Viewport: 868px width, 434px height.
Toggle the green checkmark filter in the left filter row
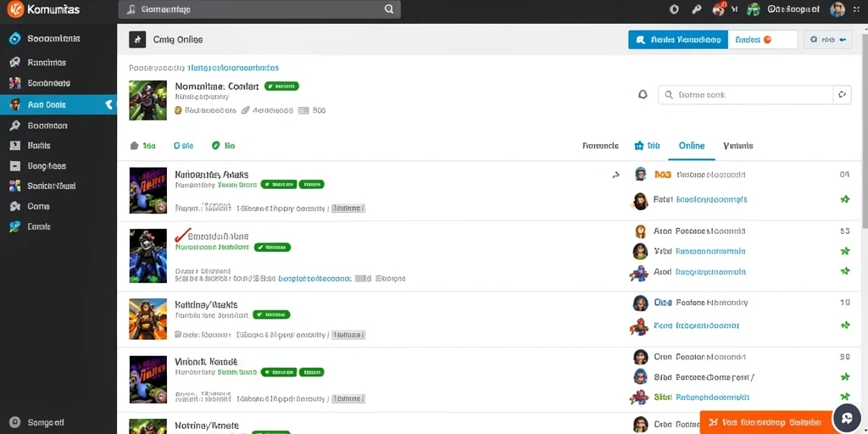click(223, 146)
